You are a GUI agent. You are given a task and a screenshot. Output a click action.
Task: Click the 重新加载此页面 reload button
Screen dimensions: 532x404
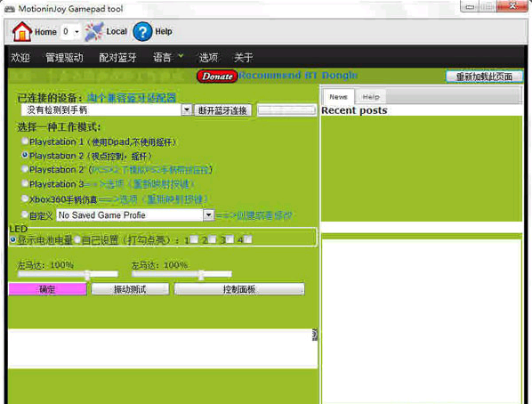pyautogui.click(x=484, y=77)
